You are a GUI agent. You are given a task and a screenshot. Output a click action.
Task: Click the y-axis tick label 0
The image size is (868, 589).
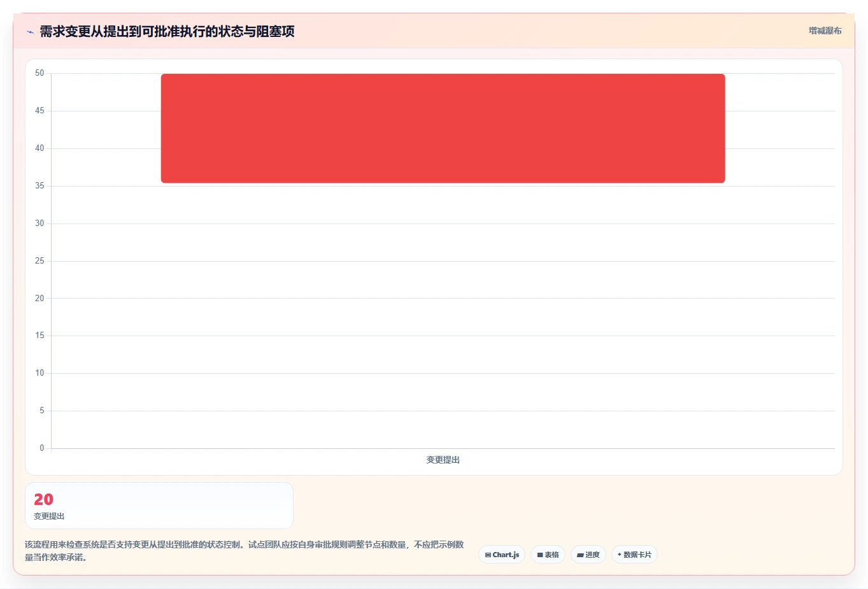42,448
